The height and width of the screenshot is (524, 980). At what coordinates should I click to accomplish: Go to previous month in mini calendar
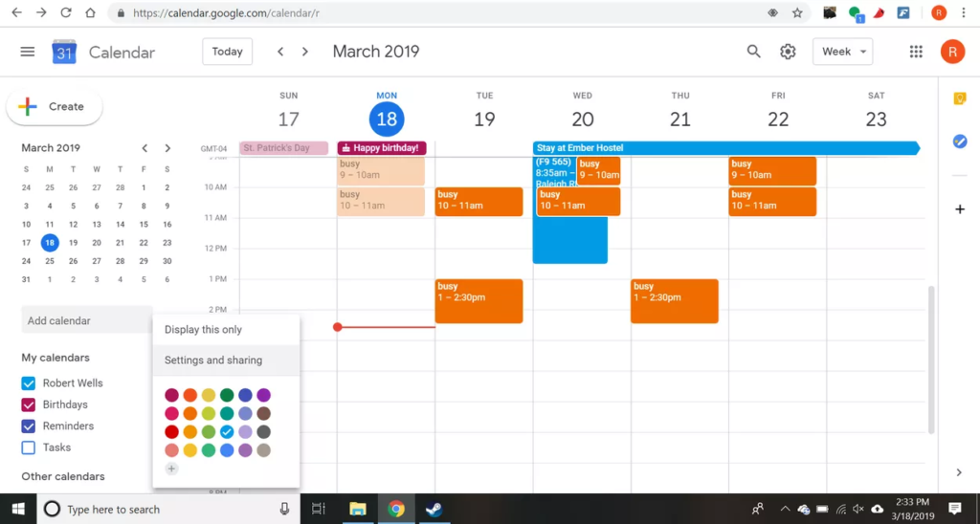pos(145,148)
